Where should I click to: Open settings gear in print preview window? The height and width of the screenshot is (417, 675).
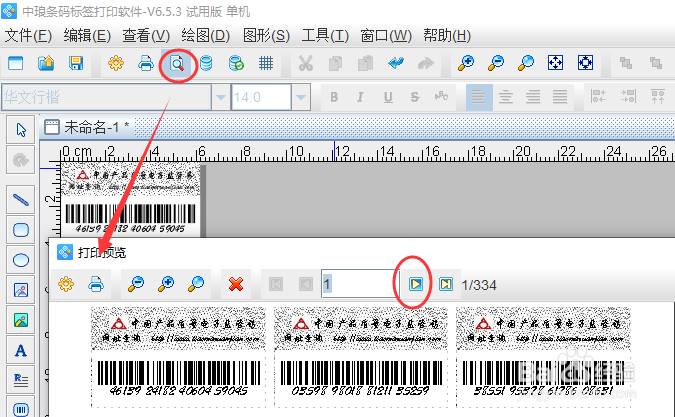coord(66,284)
